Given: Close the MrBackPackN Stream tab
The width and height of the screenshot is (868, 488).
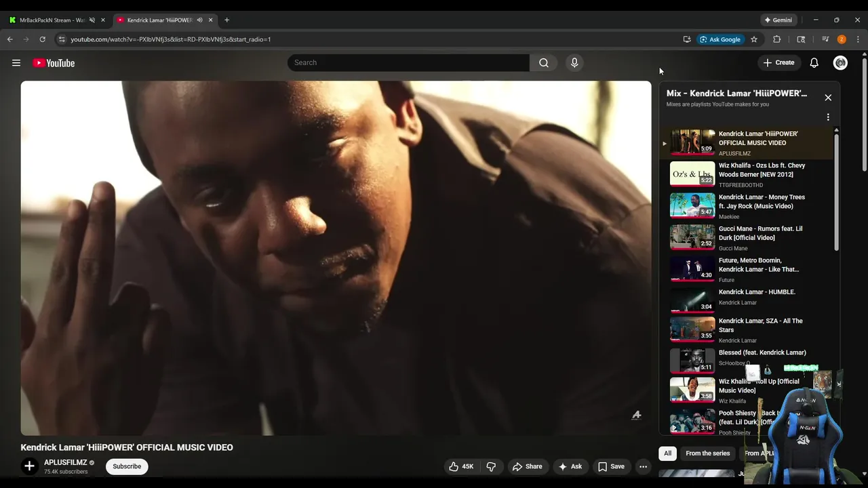Looking at the screenshot, I should click(x=103, y=20).
